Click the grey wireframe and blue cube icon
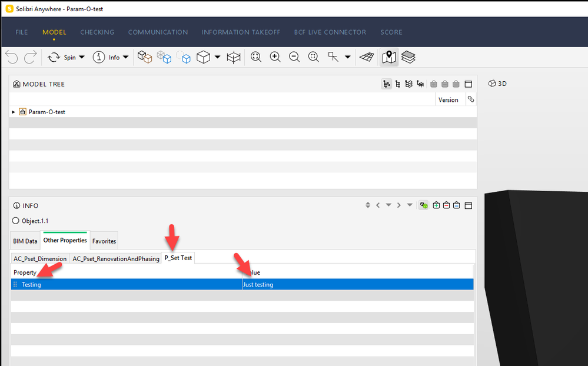Image resolution: width=588 pixels, height=366 pixels. (x=164, y=57)
